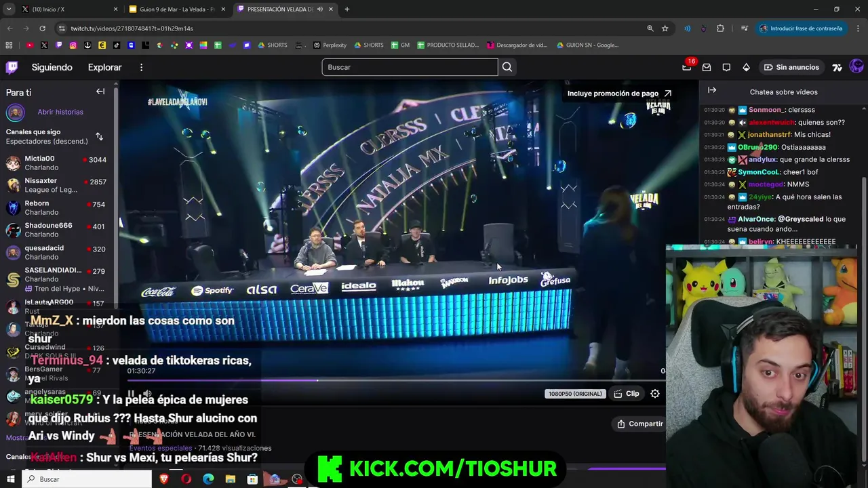The height and width of the screenshot is (488, 868).
Task: Open a new browser tab
Action: [347, 9]
